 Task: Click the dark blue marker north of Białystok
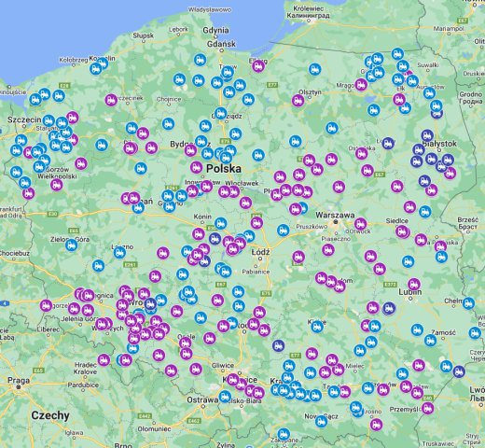(x=427, y=135)
